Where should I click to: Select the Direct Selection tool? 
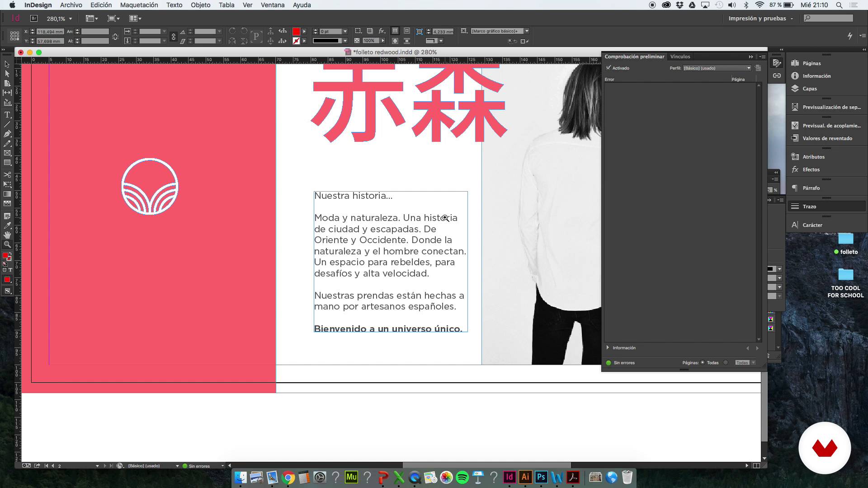click(x=7, y=74)
